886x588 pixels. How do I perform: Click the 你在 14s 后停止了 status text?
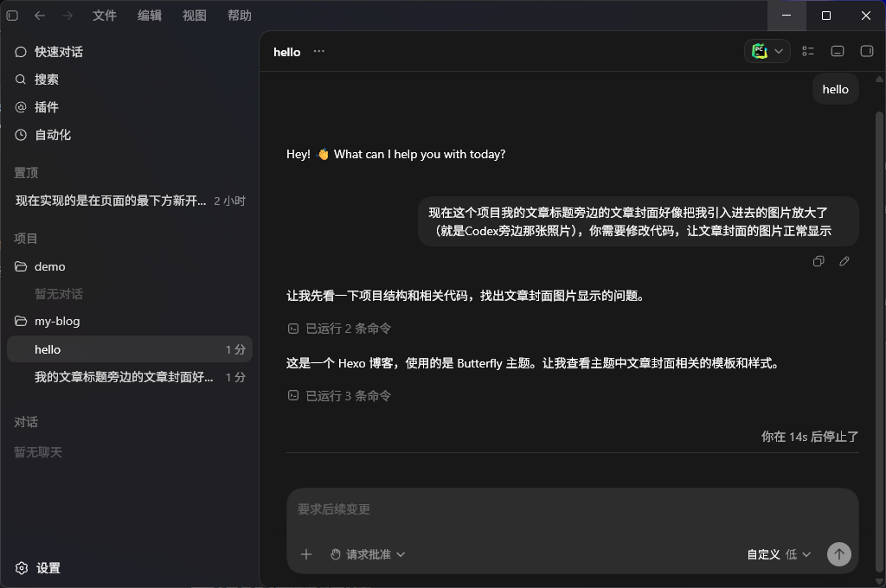810,437
